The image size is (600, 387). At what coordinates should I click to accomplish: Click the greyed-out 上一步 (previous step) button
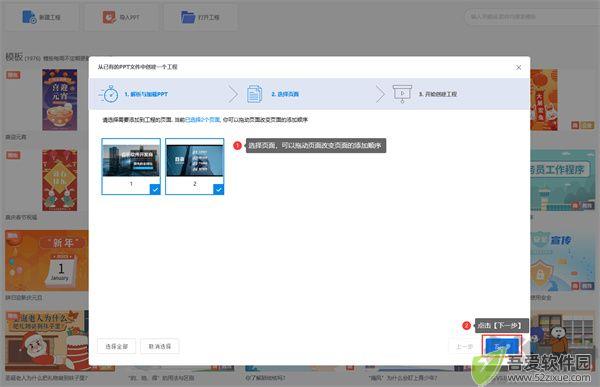pyautogui.click(x=464, y=347)
